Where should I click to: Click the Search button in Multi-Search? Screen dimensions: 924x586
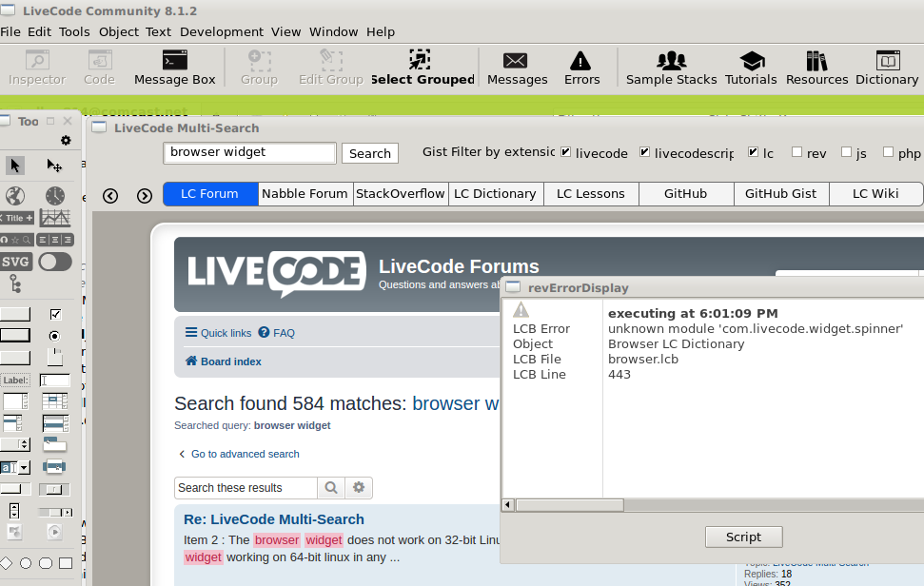[x=369, y=154]
